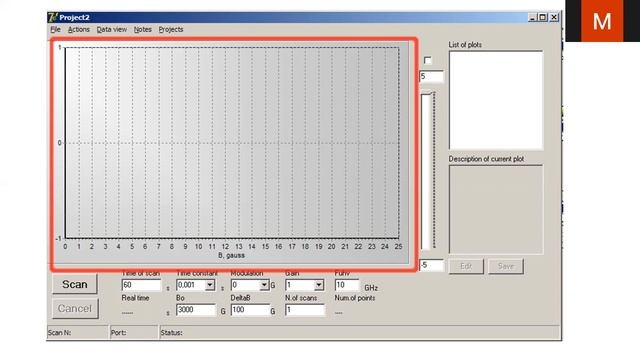Click the Port: status bar panel
Viewport: 640px width, 360px height.
[x=134, y=333]
